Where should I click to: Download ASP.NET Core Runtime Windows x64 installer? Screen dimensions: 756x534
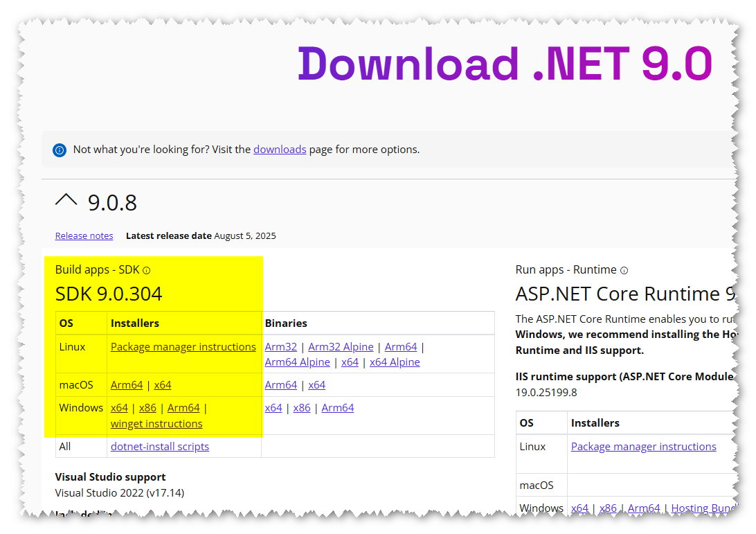pos(579,508)
